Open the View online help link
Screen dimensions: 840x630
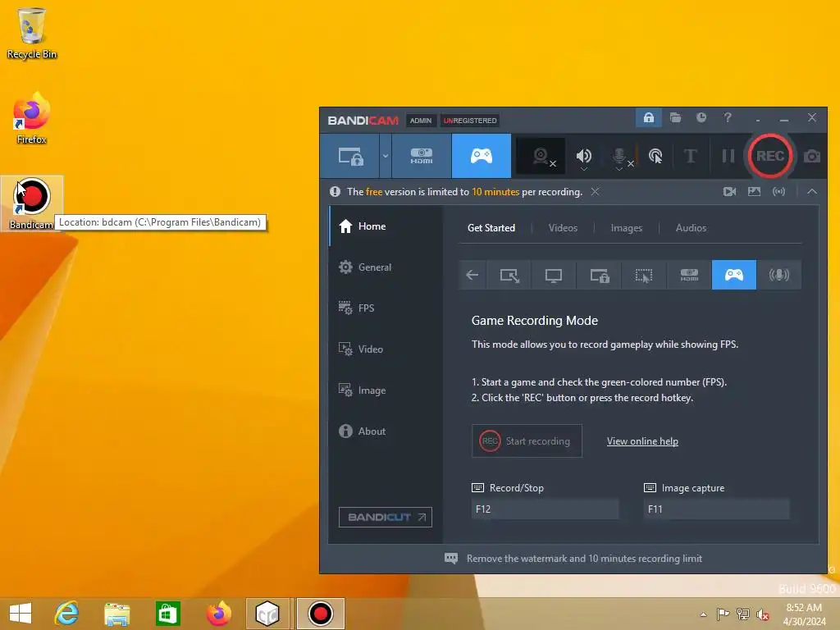642,441
